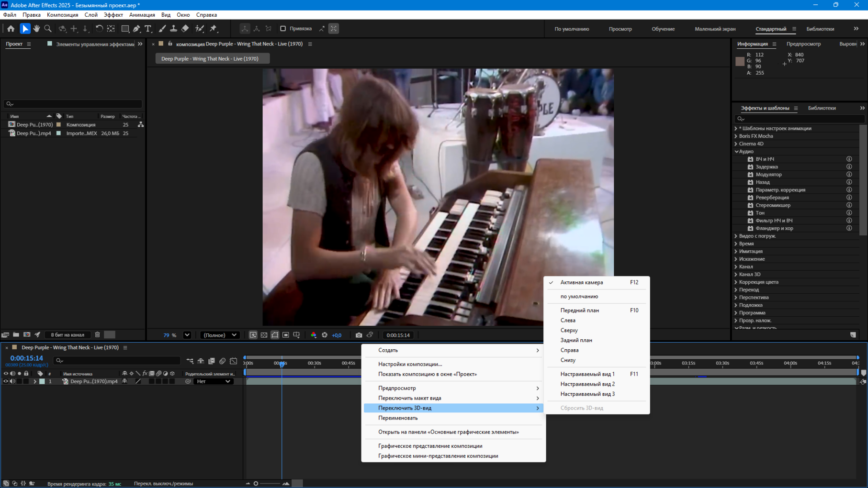Choose Настройки композиции in context menu

coord(410,364)
